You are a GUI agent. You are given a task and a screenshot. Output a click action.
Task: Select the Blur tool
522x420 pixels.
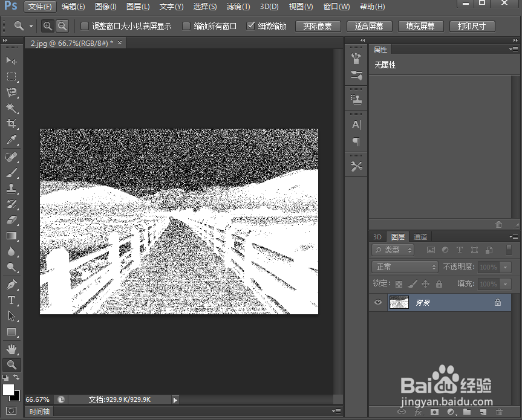pyautogui.click(x=11, y=251)
